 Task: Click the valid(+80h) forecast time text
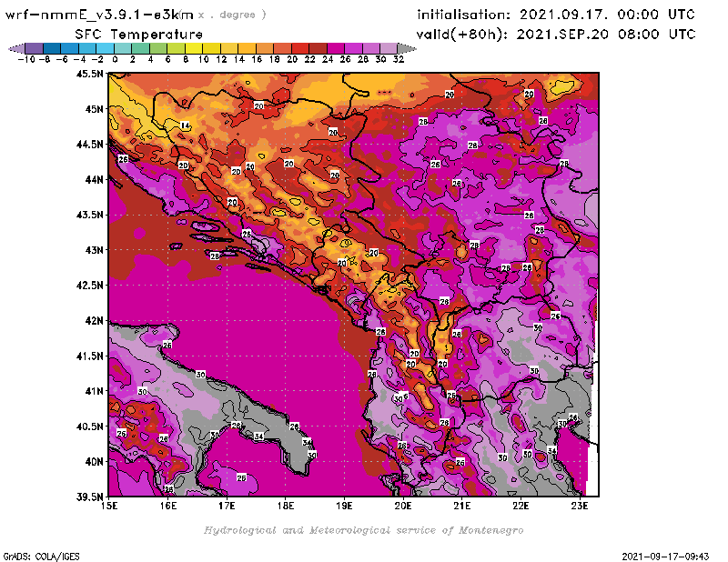pos(556,35)
